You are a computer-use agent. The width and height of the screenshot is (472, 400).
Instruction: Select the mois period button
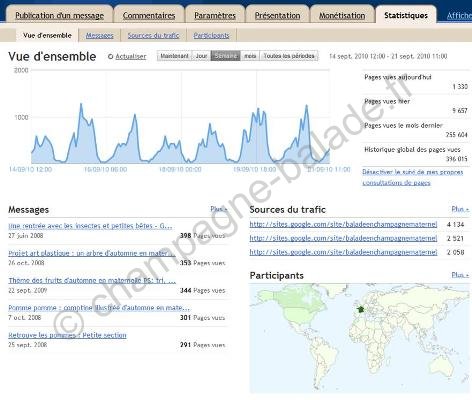point(250,56)
